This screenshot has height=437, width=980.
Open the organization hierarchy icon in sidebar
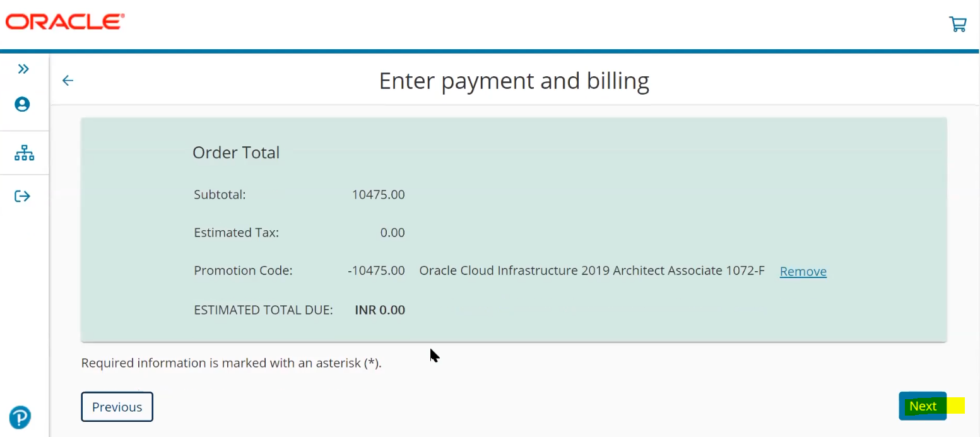[24, 153]
